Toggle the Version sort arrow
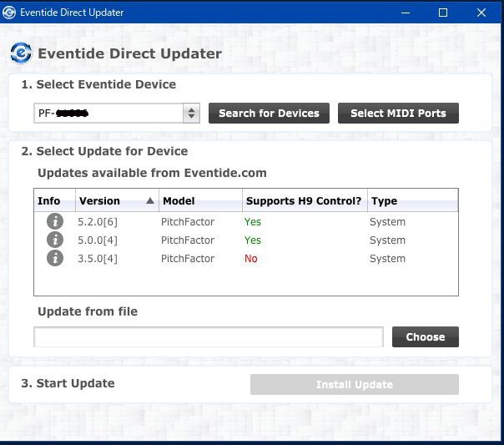Screen dimensions: 504x445 [x=150, y=200]
